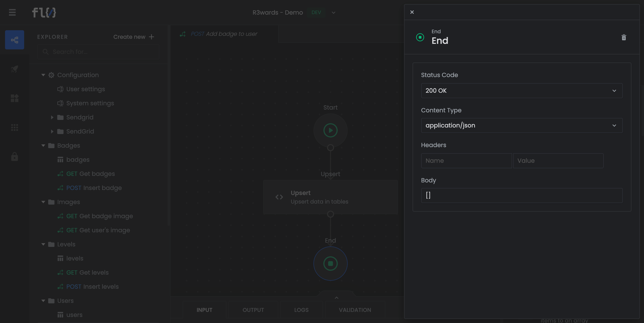
Task: Open the rocket deploy sidebar icon
Action: pos(15,69)
